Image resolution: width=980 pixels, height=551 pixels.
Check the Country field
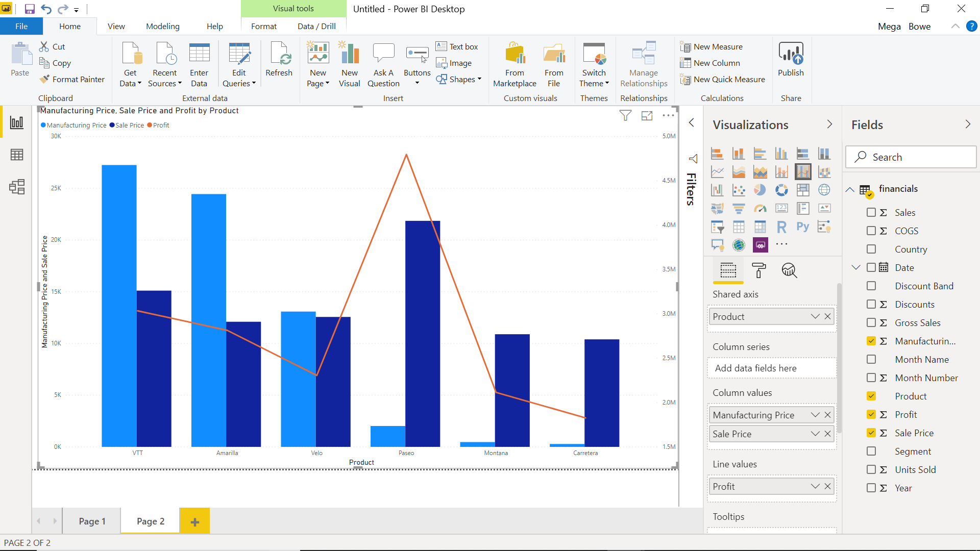871,249
